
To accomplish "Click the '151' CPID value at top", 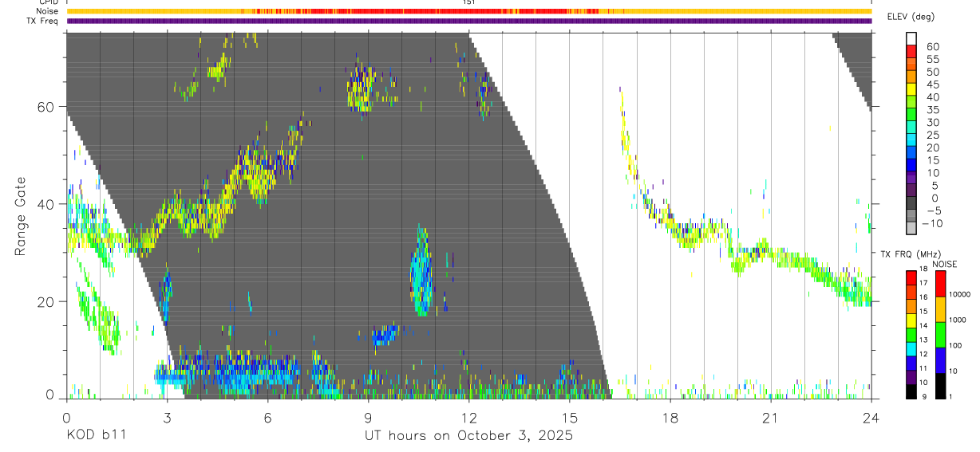I will coord(468,2).
